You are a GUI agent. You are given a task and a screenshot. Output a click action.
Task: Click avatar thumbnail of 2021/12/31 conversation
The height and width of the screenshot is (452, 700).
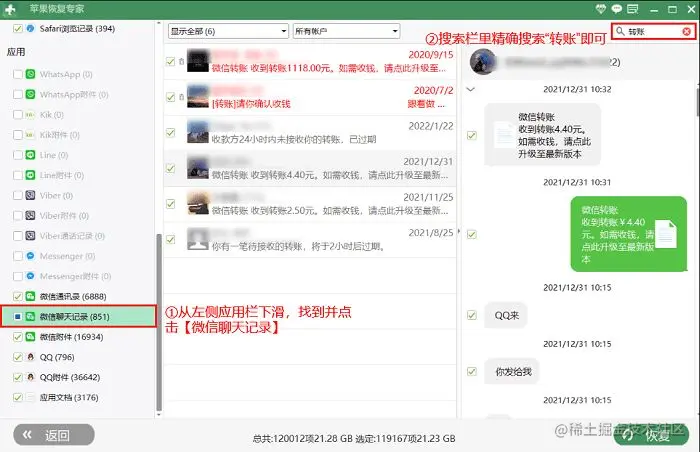pos(198,167)
